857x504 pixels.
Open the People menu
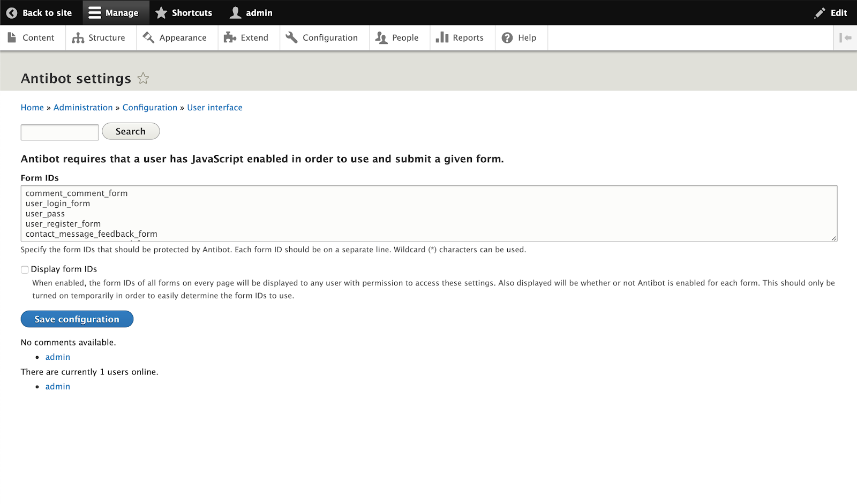pyautogui.click(x=400, y=37)
